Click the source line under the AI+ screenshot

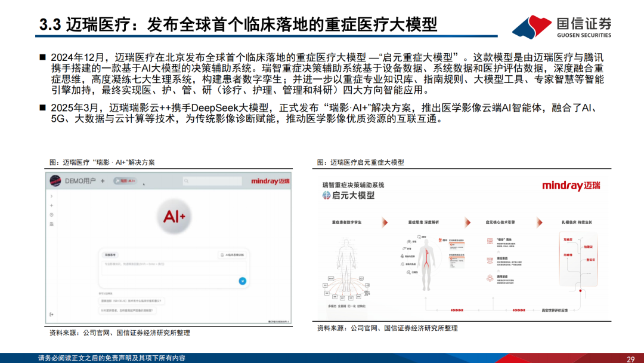pos(119,333)
